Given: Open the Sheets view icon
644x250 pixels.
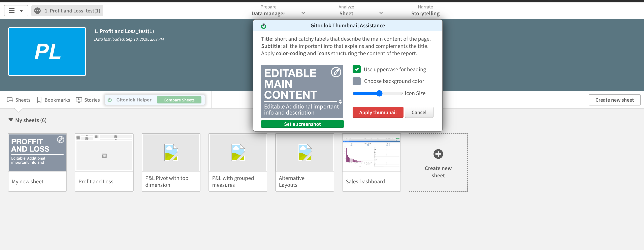Looking at the screenshot, I should [10, 100].
